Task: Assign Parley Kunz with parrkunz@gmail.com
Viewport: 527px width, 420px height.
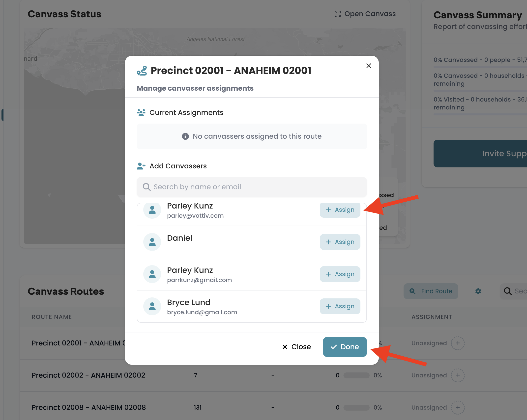Action: point(340,274)
